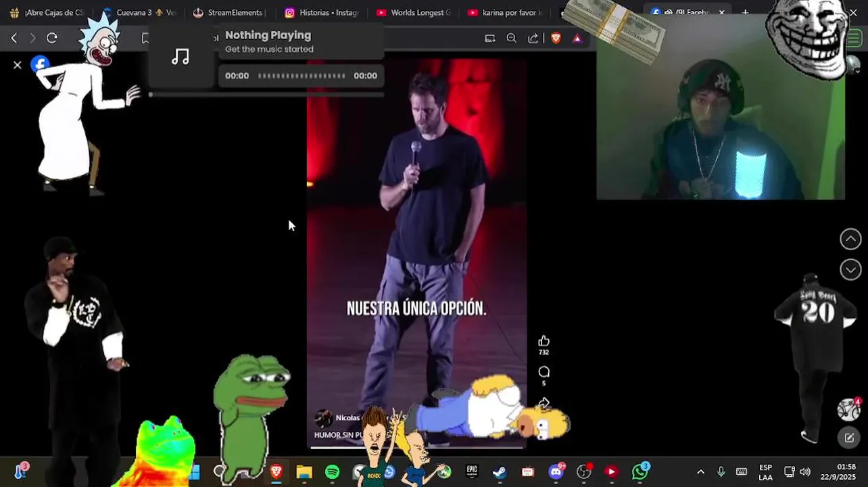Open File Explorer from the taskbar
Viewport: 868px width, 487px height.
click(x=304, y=471)
